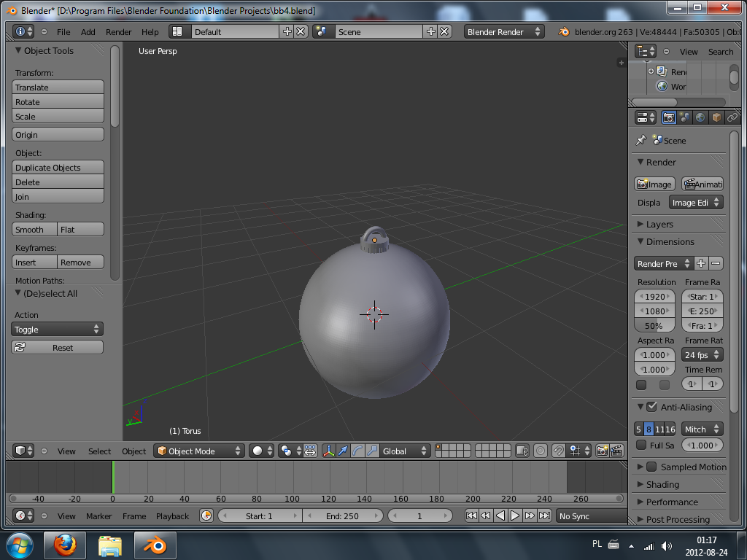Click the End: 250 field in timeline

point(343,516)
